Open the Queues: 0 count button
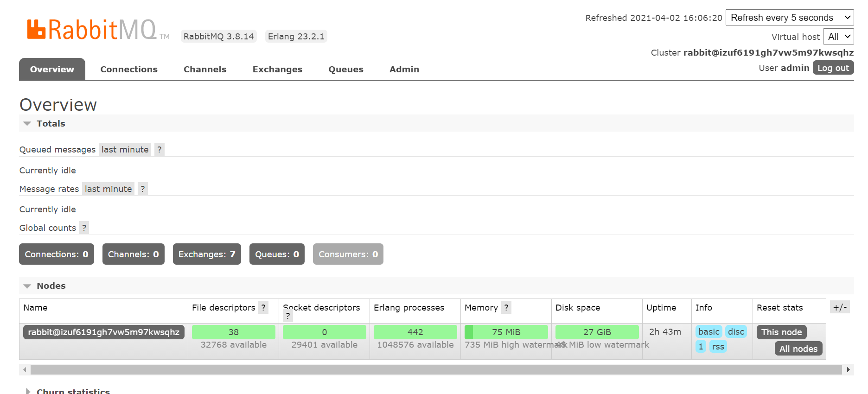868x394 pixels. click(x=277, y=254)
